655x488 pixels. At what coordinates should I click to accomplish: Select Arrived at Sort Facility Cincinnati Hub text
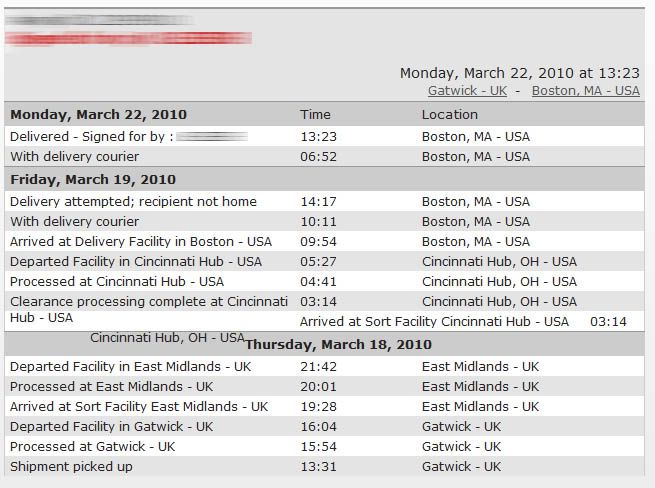click(x=434, y=321)
